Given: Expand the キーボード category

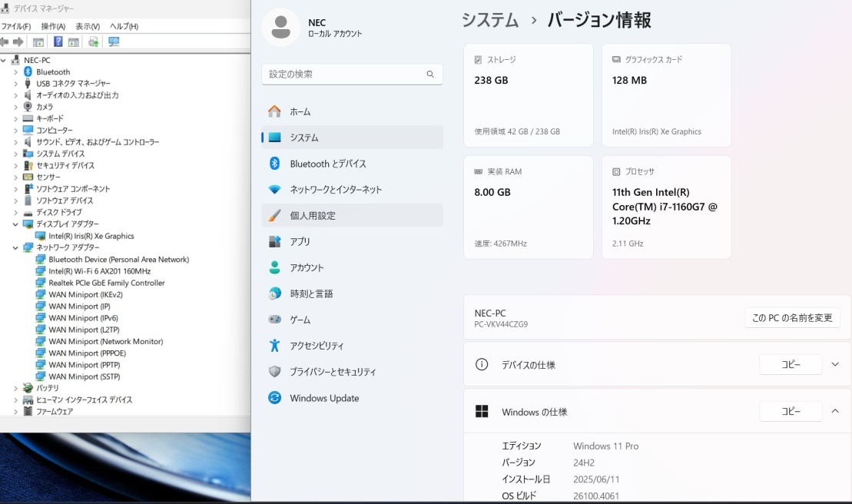Looking at the screenshot, I should pos(15,118).
